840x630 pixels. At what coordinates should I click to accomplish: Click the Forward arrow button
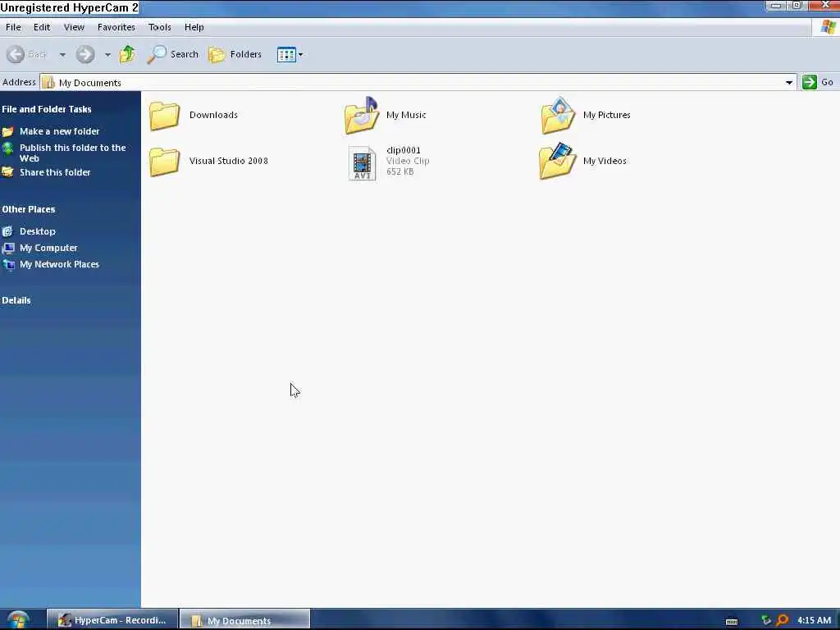point(85,54)
